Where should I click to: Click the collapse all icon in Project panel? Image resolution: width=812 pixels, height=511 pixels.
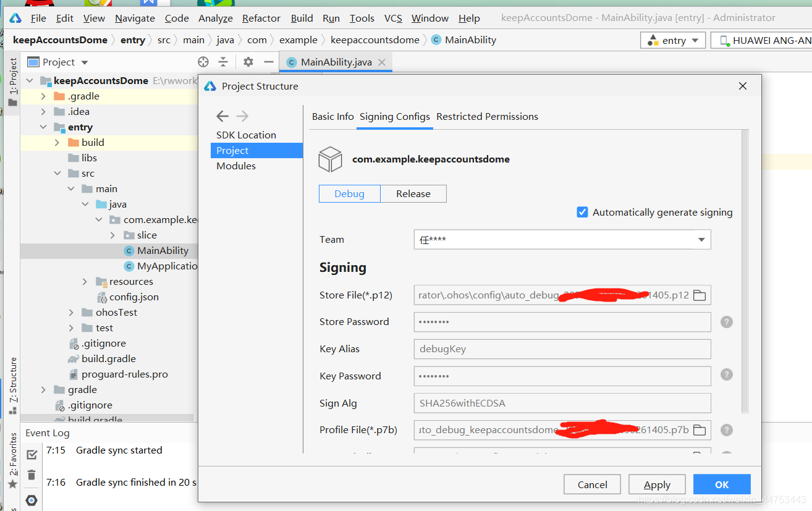(223, 62)
